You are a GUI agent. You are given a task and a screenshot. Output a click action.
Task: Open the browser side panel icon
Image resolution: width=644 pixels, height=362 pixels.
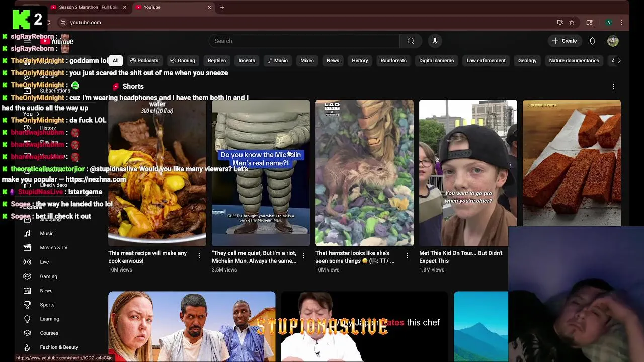589,22
